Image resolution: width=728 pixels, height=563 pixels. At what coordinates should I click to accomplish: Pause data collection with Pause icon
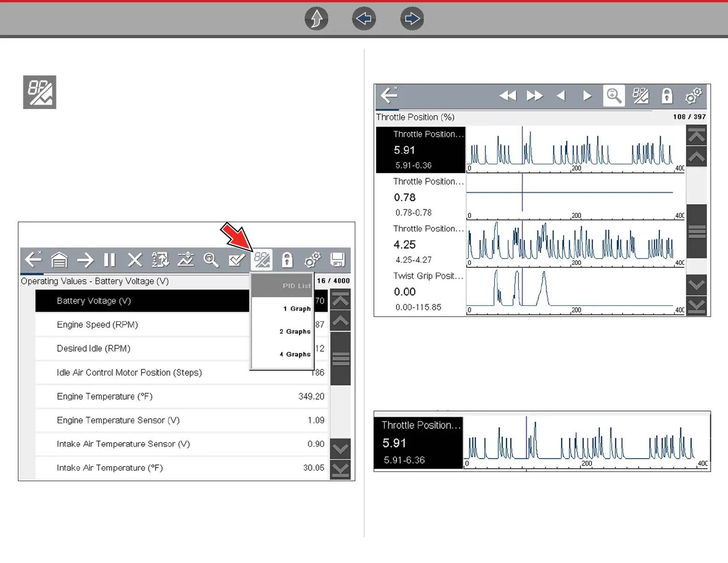point(109,260)
